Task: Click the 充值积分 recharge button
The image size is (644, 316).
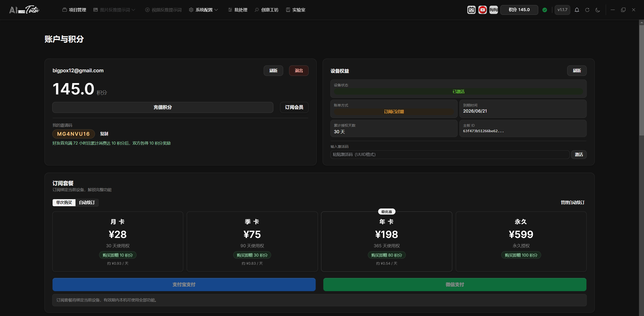Action: [163, 107]
